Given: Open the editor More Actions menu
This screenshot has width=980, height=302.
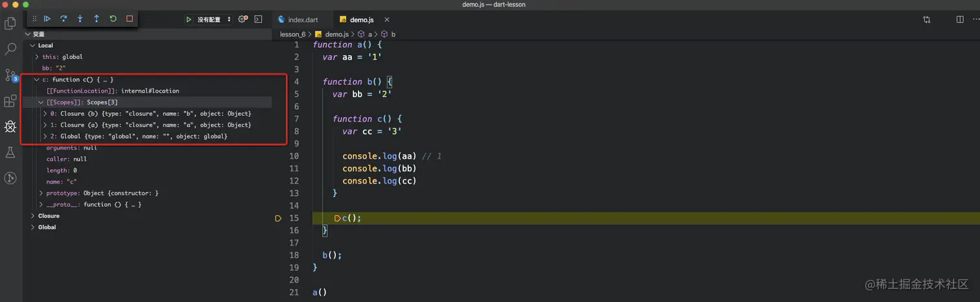Looking at the screenshot, I should (x=975, y=19).
